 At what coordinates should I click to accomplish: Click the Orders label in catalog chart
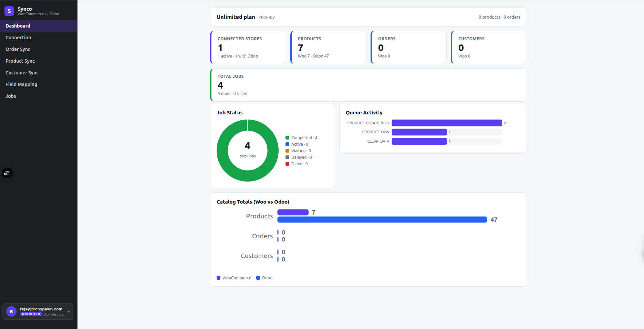coord(262,236)
